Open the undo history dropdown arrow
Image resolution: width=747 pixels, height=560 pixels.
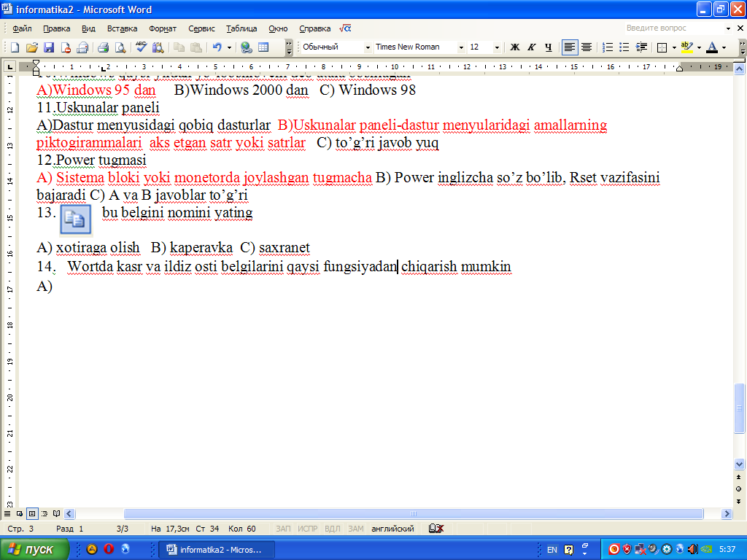229,47
